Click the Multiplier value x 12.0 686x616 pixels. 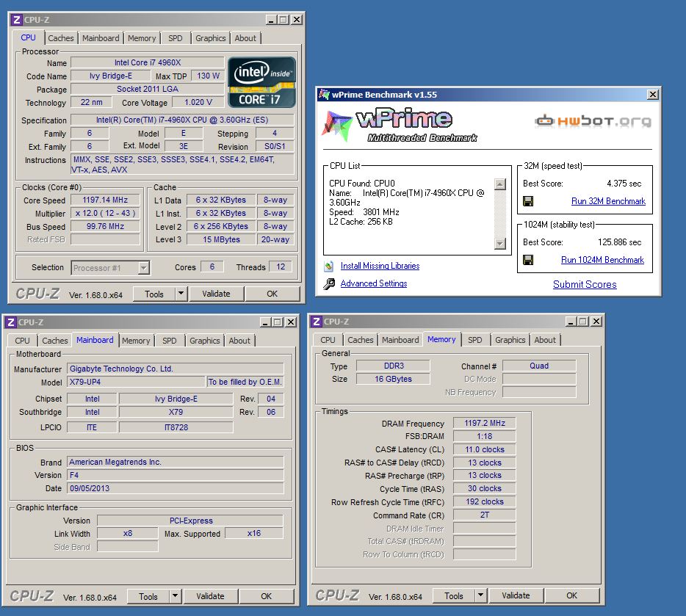[105, 214]
